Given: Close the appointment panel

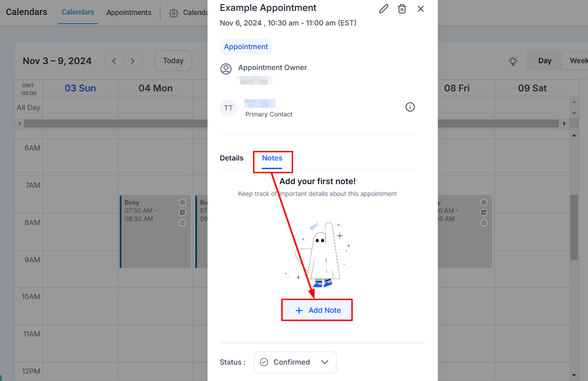Looking at the screenshot, I should [x=421, y=9].
